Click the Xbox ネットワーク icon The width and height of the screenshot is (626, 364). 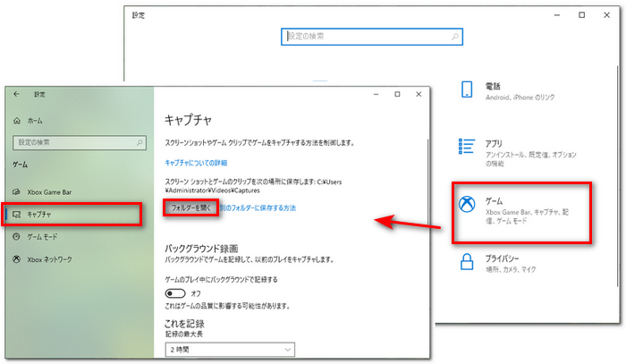click(16, 259)
